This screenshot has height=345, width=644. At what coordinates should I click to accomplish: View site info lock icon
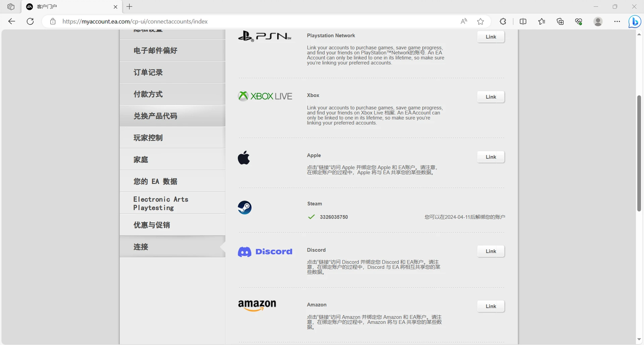pos(52,22)
